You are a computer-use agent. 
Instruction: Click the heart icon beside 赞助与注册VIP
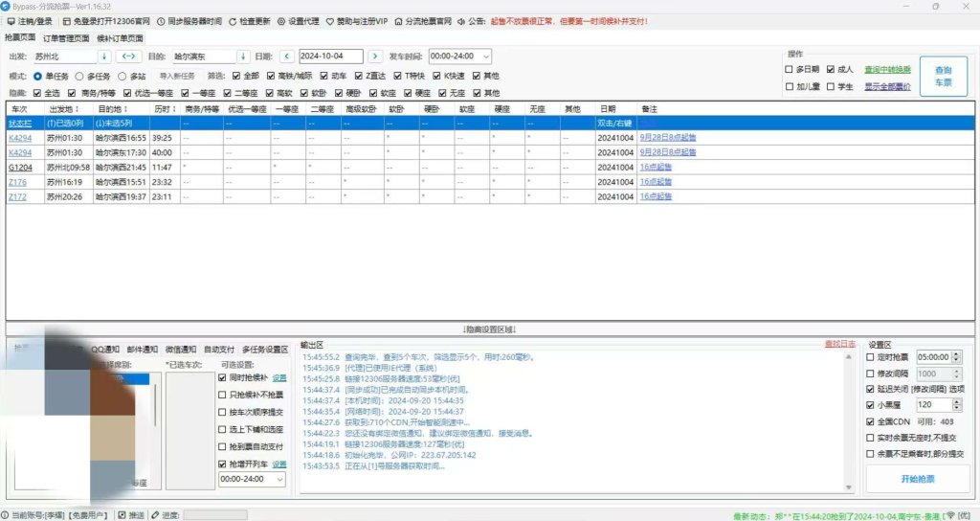pyautogui.click(x=330, y=21)
